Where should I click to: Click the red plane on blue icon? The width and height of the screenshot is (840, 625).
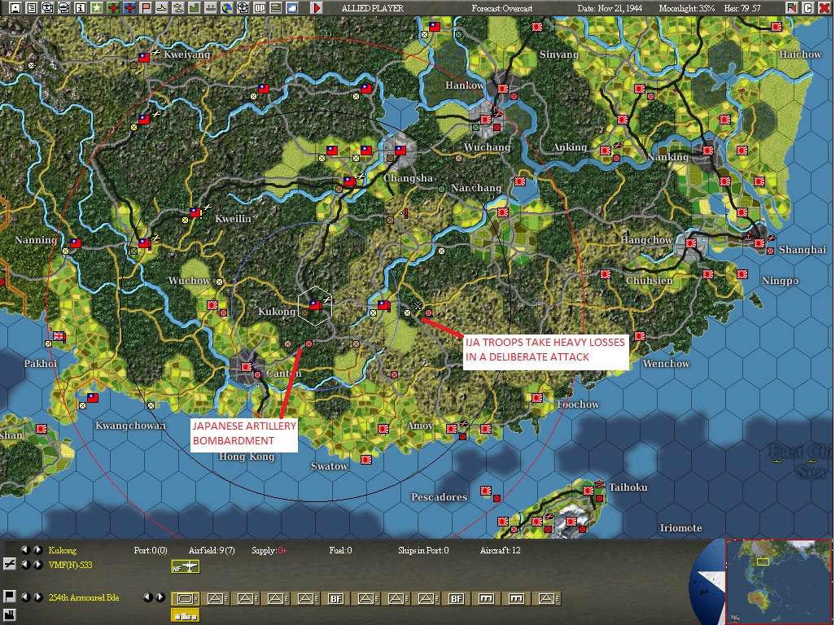coord(129,7)
